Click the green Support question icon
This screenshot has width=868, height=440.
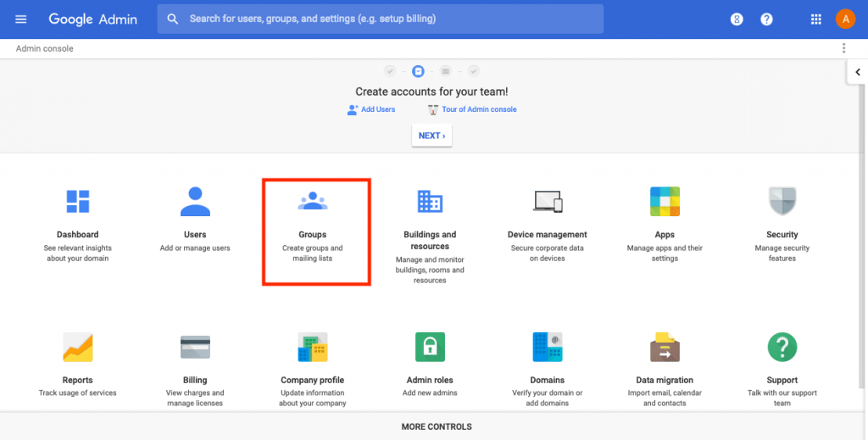point(782,347)
